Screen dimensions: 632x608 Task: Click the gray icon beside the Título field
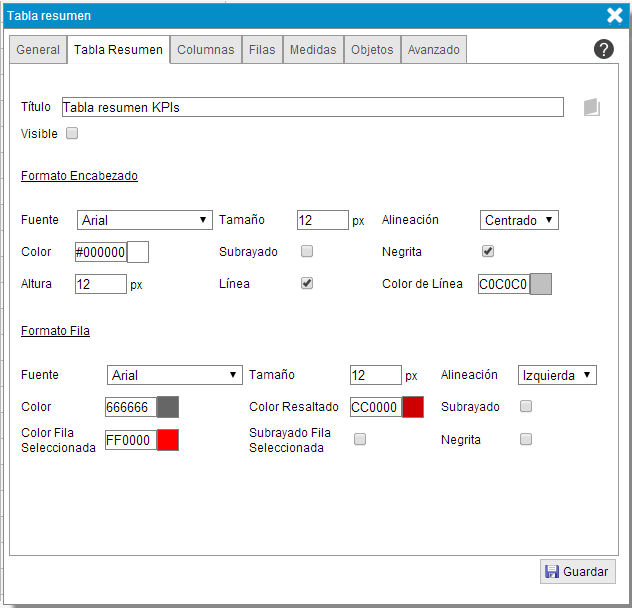point(592,107)
